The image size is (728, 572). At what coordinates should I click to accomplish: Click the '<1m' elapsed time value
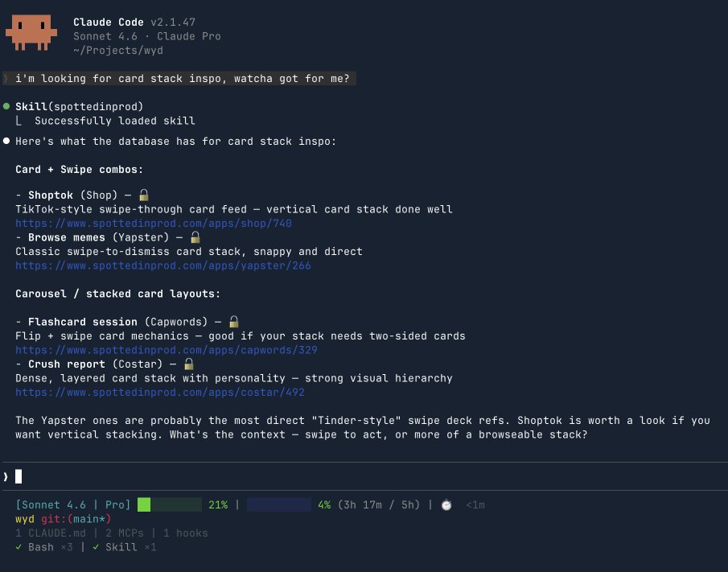[475, 504]
